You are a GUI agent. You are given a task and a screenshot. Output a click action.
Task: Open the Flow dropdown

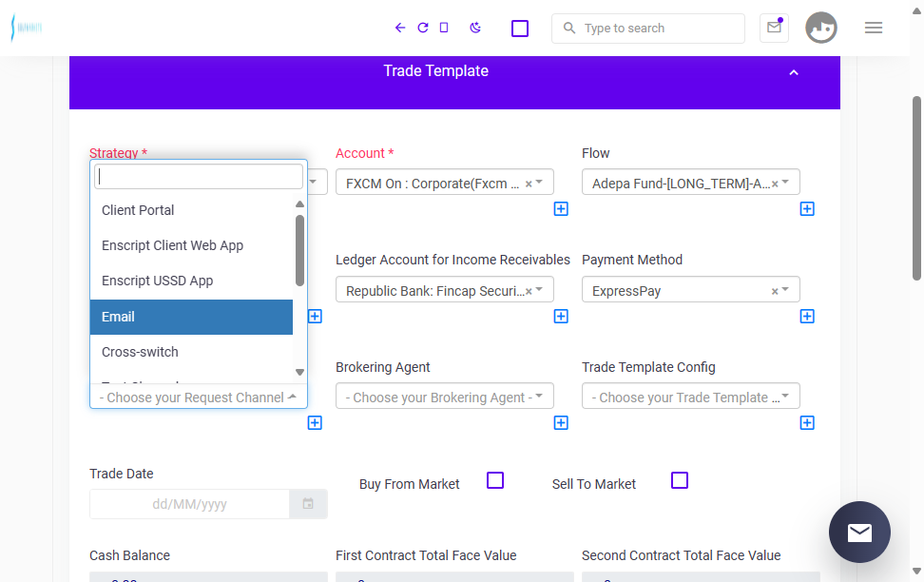point(691,183)
